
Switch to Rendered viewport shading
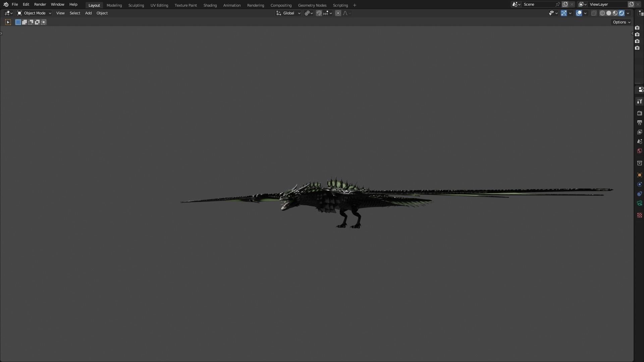pos(622,13)
